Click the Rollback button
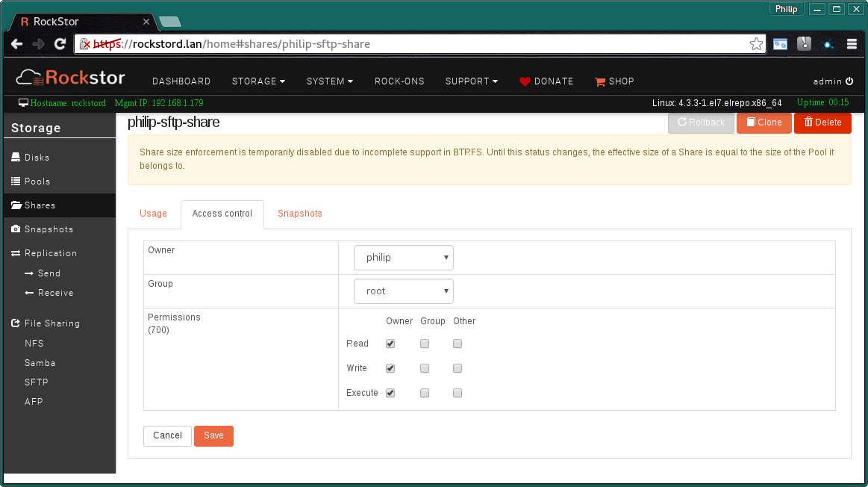This screenshot has height=487, width=868. pyautogui.click(x=701, y=122)
